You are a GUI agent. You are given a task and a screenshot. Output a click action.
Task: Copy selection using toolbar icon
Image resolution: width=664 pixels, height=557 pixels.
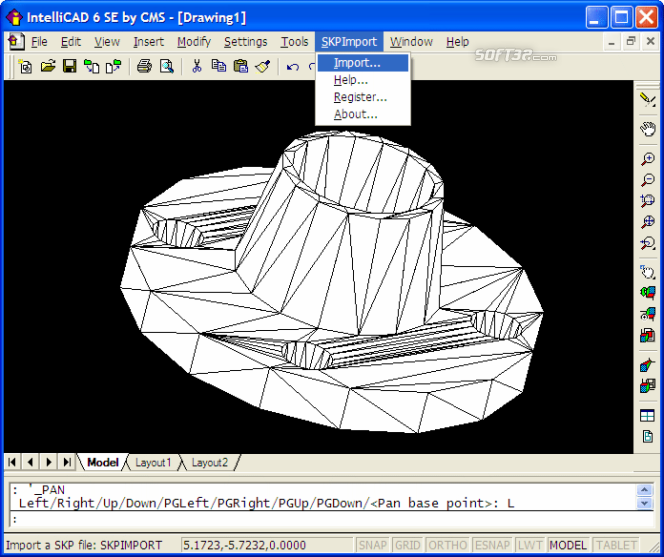click(x=219, y=66)
